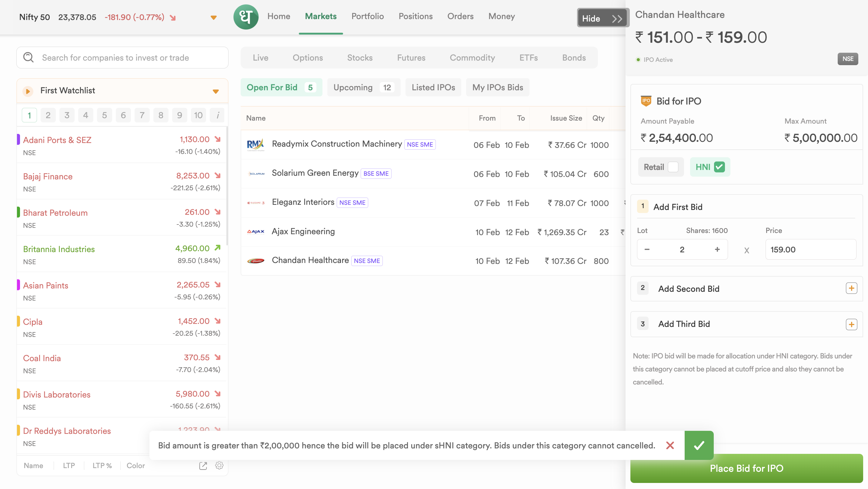The width and height of the screenshot is (868, 489).
Task: Click the Bajaj Finance down-trend arrow
Action: coord(218,175)
